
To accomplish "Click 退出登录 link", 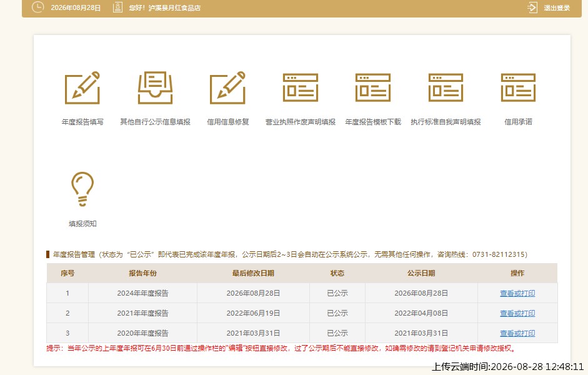I will coord(557,8).
